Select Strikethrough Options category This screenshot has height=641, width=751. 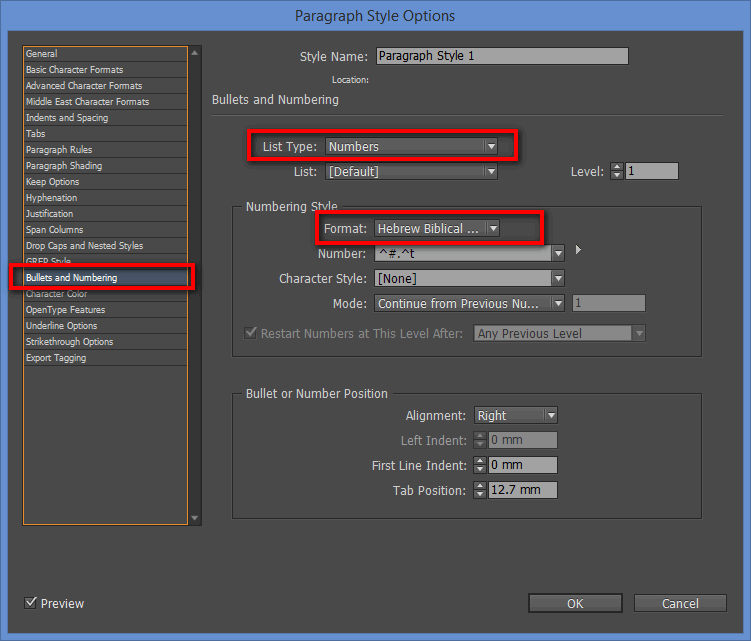click(105, 342)
